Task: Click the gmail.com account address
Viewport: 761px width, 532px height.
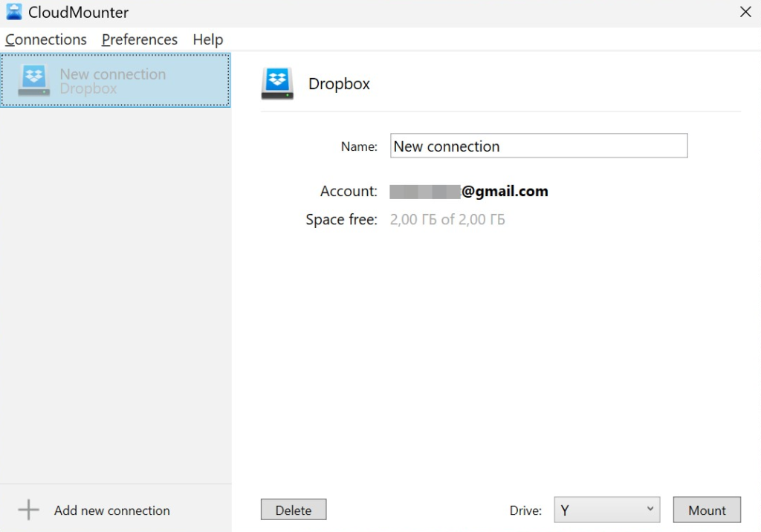Action: pos(469,192)
